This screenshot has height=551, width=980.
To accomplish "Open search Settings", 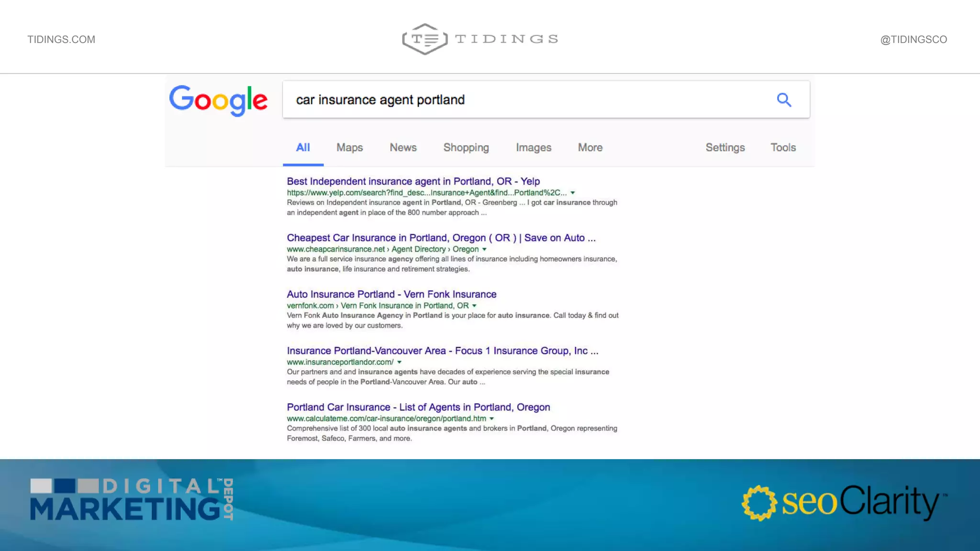I will (x=725, y=147).
